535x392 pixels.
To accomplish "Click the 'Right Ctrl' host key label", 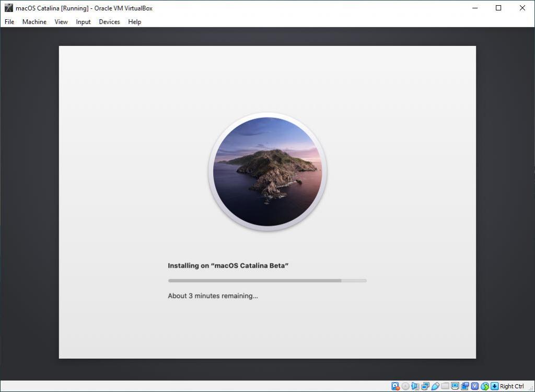I will [x=511, y=386].
